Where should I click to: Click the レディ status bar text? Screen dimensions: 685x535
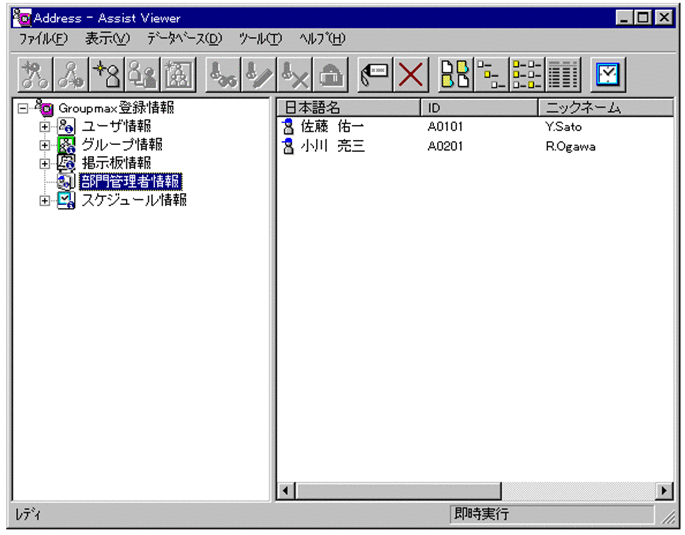point(28,514)
